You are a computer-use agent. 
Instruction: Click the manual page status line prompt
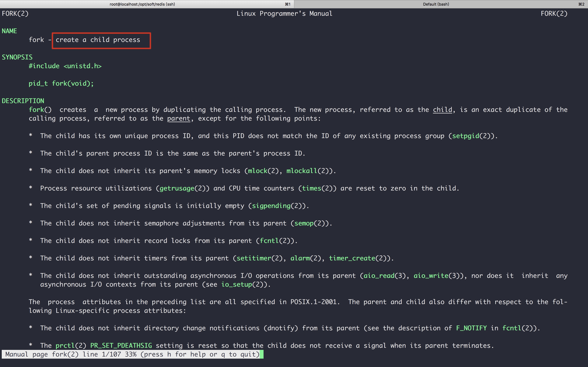click(132, 354)
